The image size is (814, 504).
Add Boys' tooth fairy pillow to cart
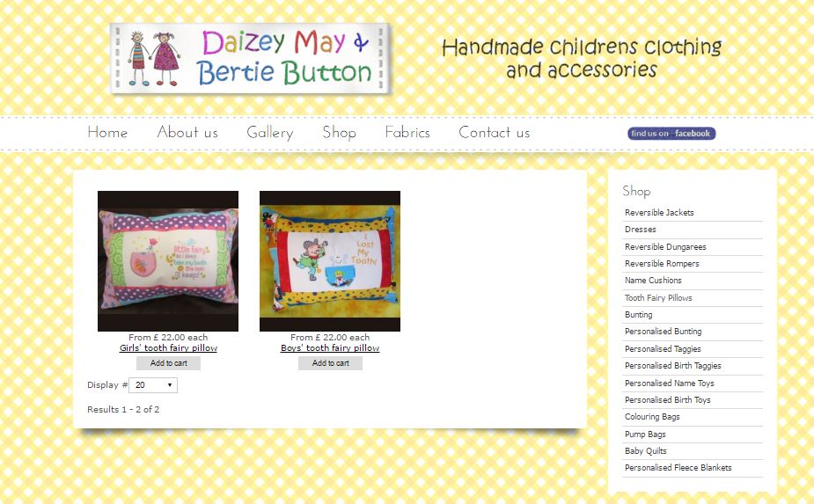coord(330,363)
